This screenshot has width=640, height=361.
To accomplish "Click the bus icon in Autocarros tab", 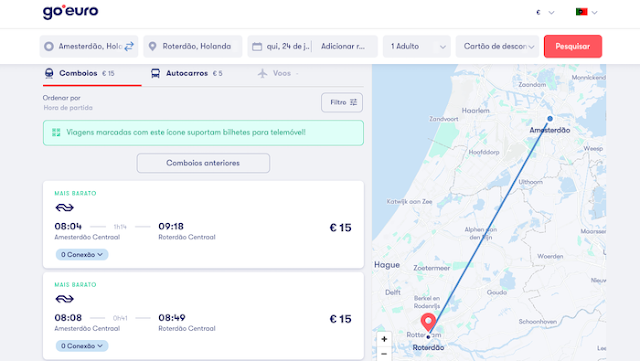I will tap(155, 74).
